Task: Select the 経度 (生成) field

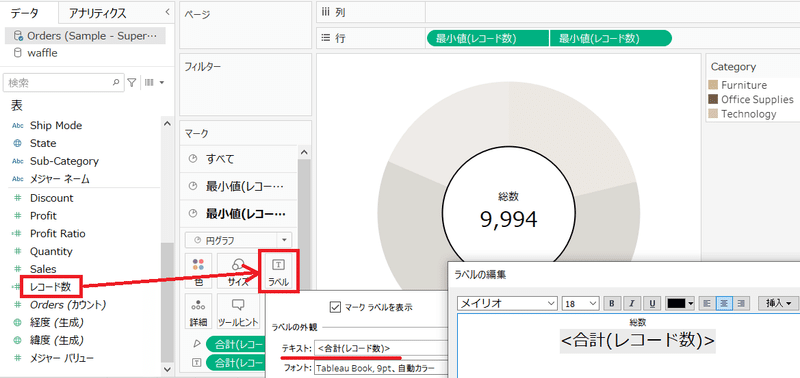Action: (x=57, y=322)
